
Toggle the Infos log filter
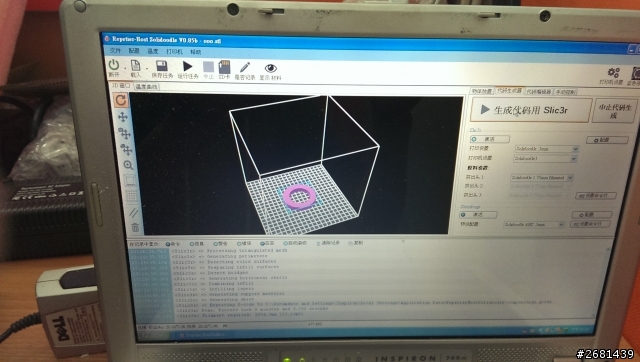[196, 244]
